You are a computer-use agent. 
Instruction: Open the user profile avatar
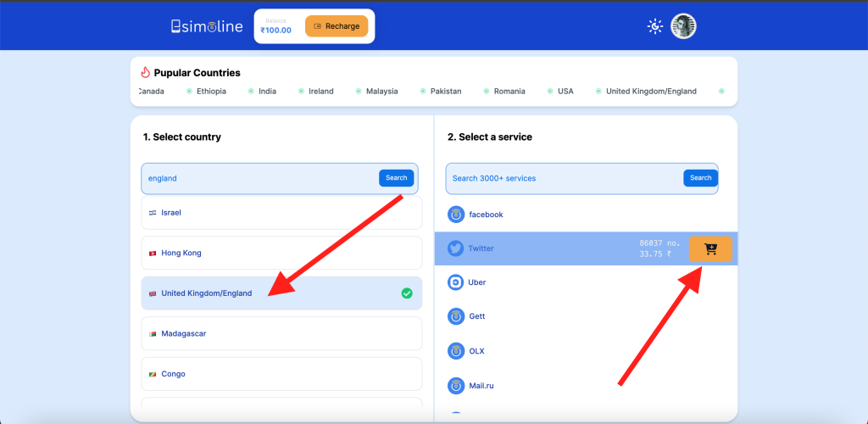point(683,26)
